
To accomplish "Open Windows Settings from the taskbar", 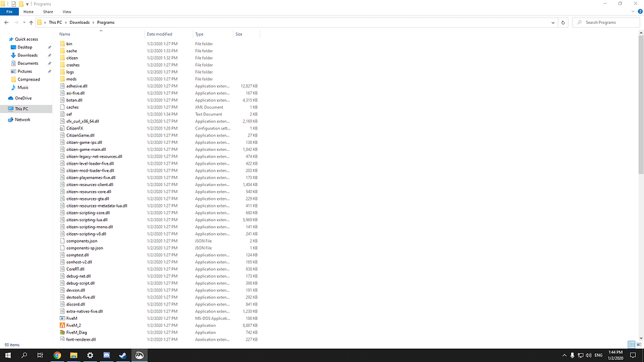I will click(x=89, y=355).
